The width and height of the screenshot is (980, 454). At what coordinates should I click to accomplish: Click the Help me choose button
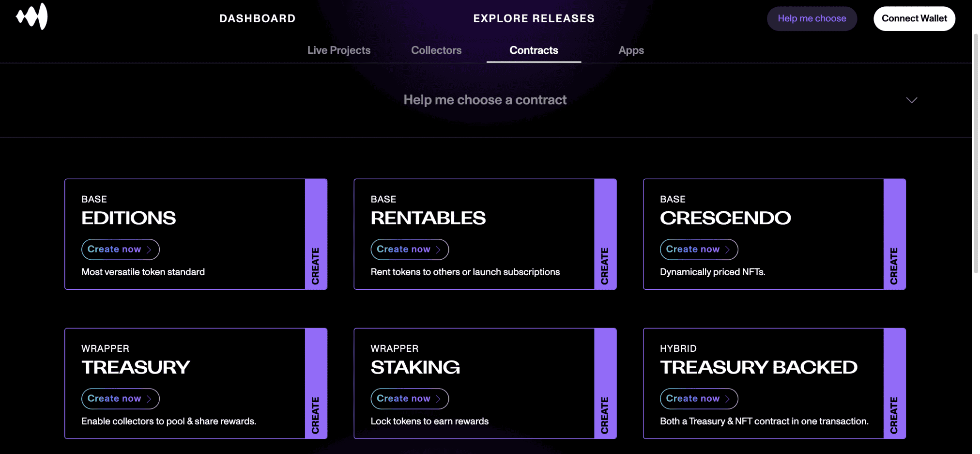point(812,18)
